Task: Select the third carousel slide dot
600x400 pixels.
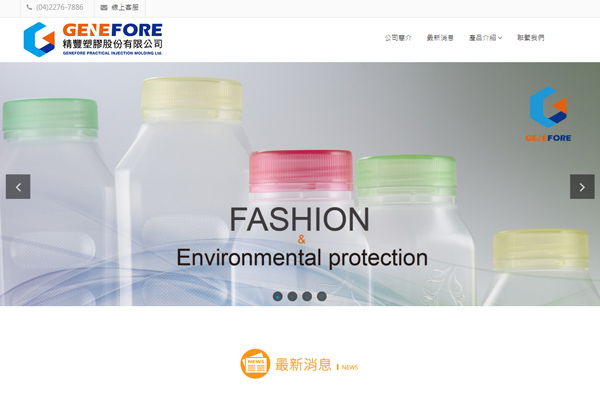Action: (x=307, y=296)
